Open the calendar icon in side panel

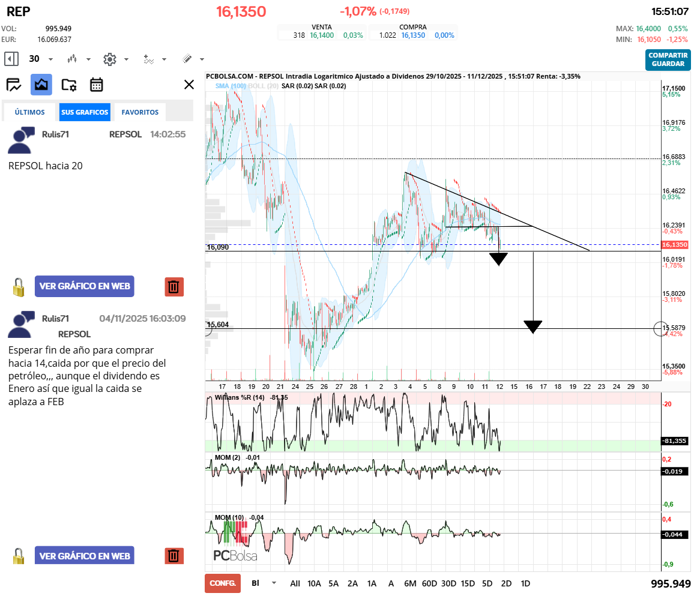click(x=97, y=85)
